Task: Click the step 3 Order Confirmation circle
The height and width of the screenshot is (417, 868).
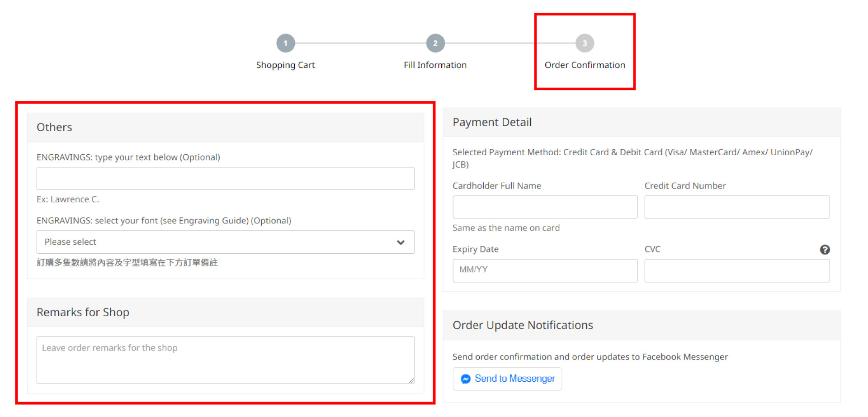Action: pos(585,43)
